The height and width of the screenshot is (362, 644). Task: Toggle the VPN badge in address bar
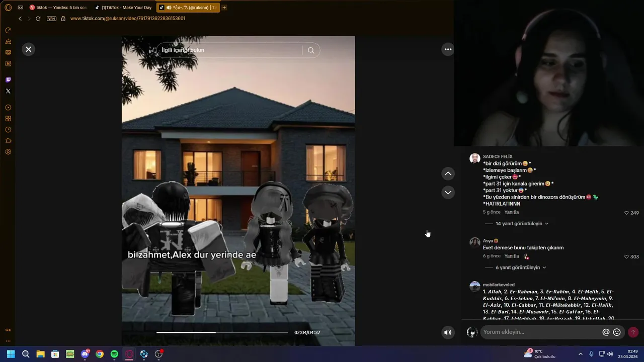(x=51, y=19)
